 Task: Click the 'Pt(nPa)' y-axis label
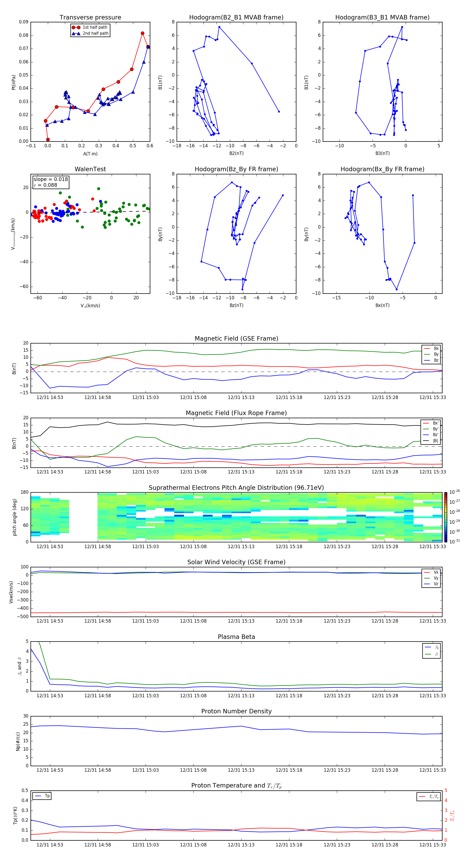tap(14, 82)
